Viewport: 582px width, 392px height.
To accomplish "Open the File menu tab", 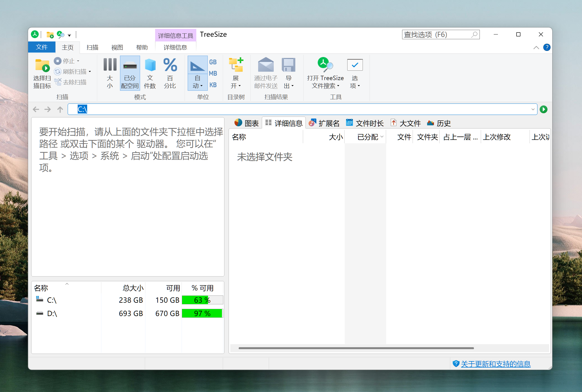I will [x=42, y=47].
